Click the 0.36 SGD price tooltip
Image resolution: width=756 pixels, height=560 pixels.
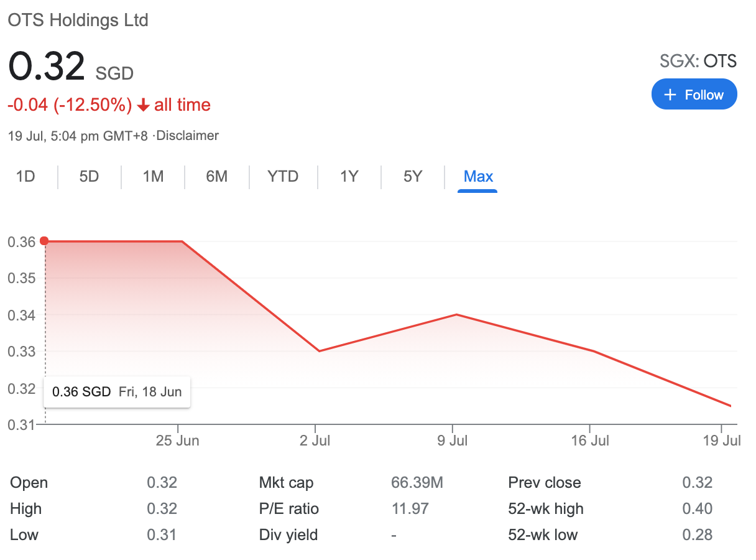[117, 392]
